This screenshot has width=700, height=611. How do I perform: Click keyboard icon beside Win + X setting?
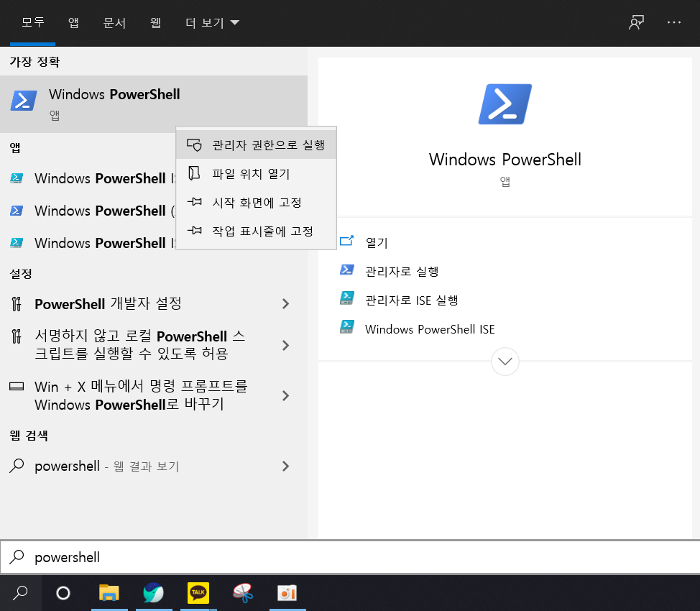coord(17,386)
